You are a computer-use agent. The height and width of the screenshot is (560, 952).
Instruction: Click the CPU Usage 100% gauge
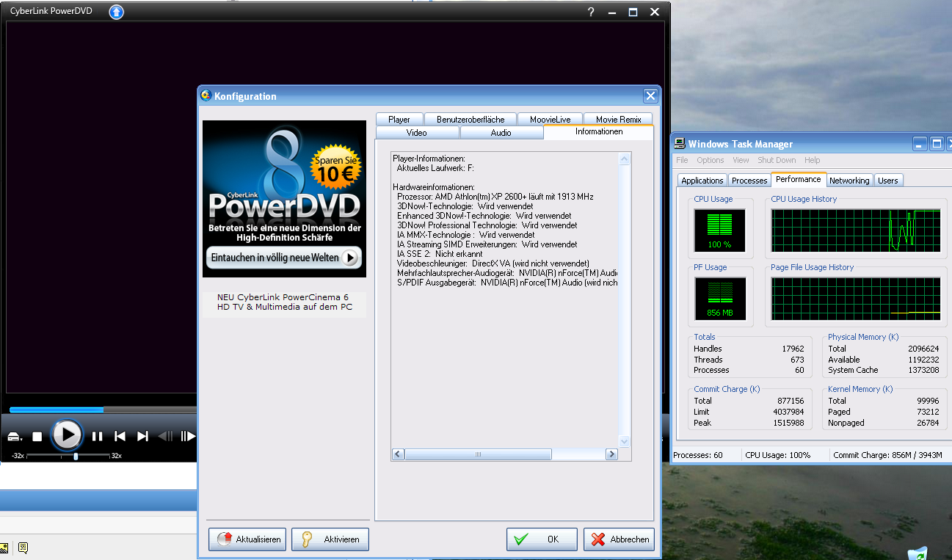[719, 230]
